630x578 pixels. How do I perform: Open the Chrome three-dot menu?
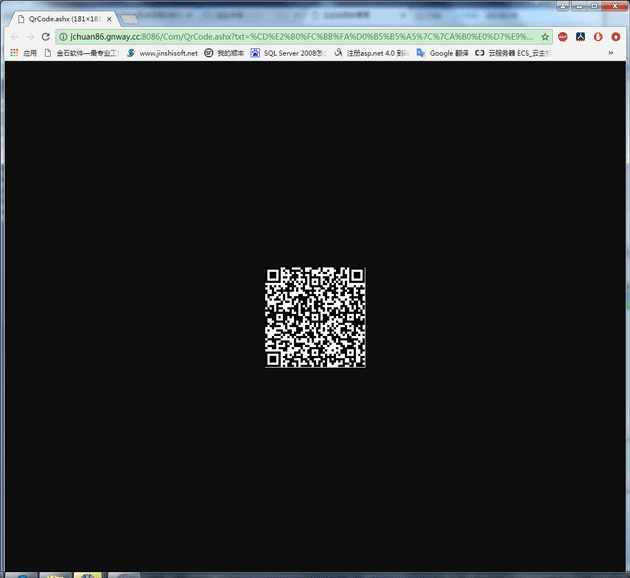[x=616, y=36]
